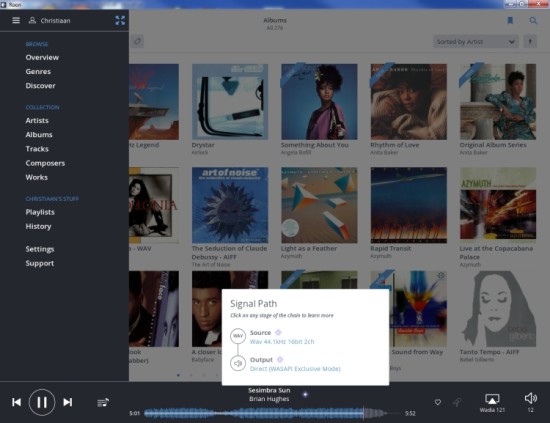Open Support in the sidebar
Viewport: 550px width, 423px height.
(x=40, y=263)
